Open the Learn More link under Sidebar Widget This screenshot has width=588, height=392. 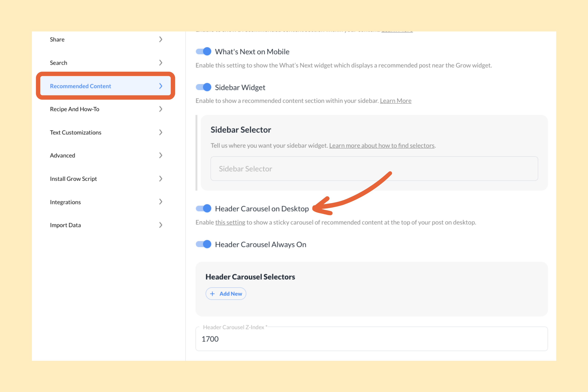coord(395,101)
